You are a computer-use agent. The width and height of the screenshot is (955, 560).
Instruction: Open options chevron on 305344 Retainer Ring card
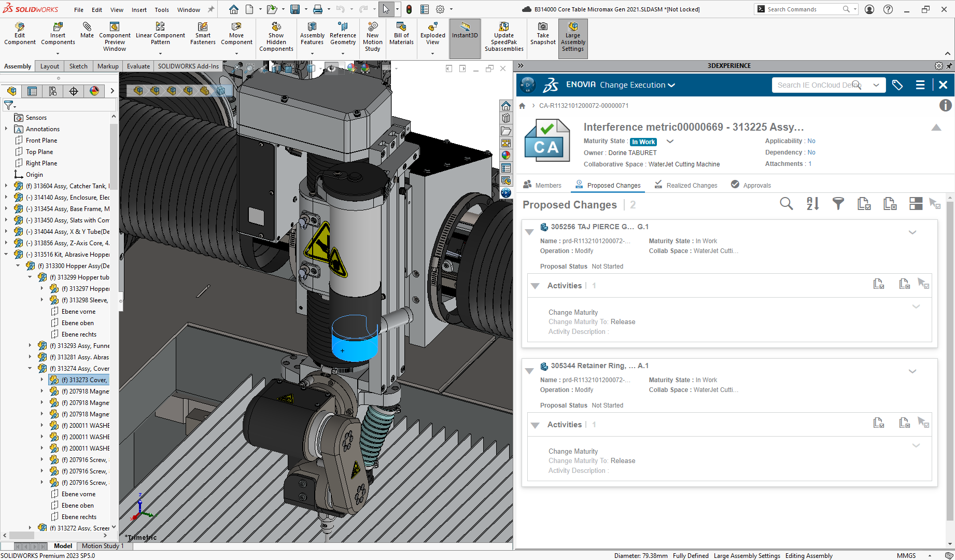912,371
